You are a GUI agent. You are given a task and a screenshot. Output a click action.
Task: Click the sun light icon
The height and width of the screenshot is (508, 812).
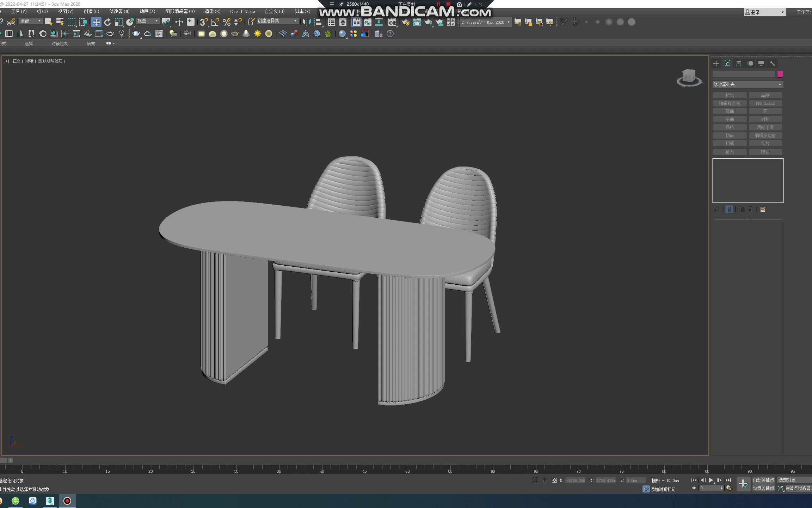(x=258, y=34)
